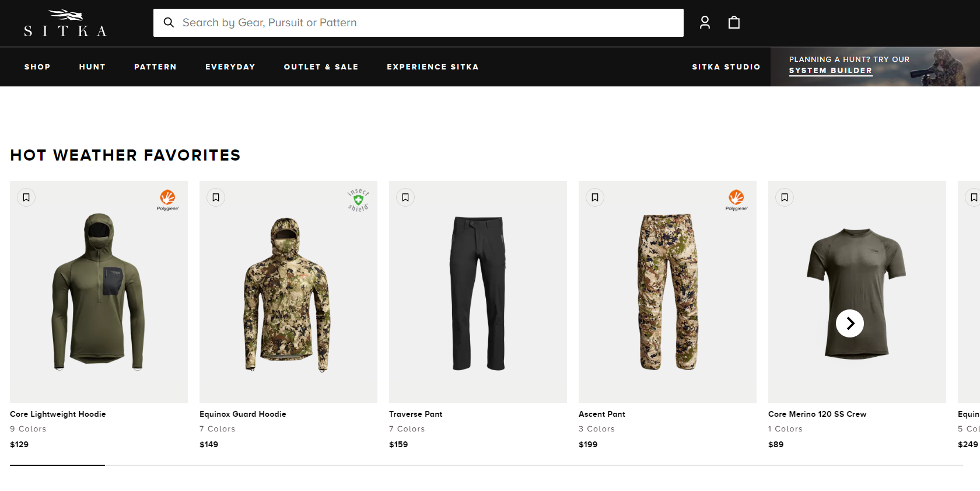The image size is (980, 491).
Task: Click the search magnifier icon
Action: point(169,23)
